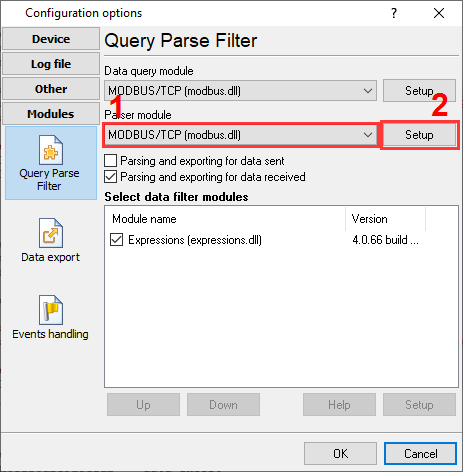Open the Query Parse Filter module page
This screenshot has width=463, height=472.
pos(51,163)
